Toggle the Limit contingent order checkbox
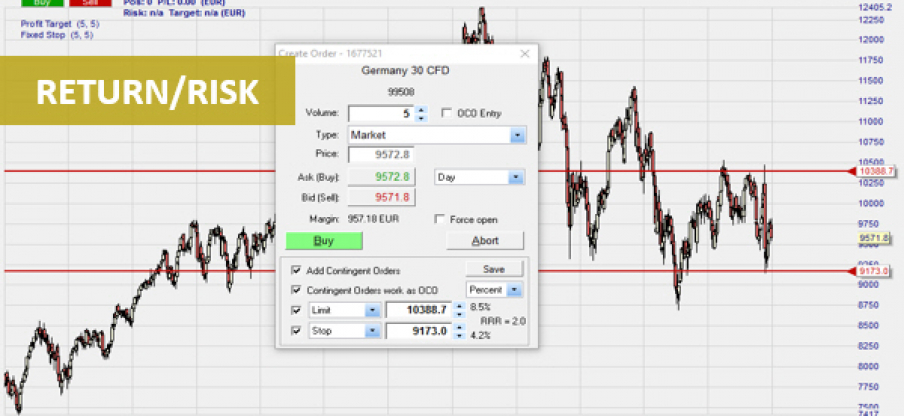Viewport: 904px width, 416px height. click(296, 311)
